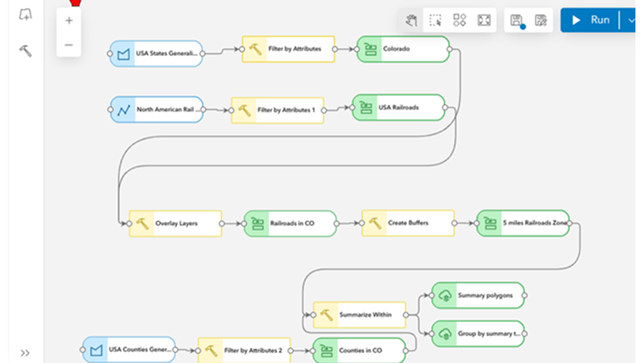The height and width of the screenshot is (363, 644).
Task: Save the model with save icon
Action: (517, 20)
